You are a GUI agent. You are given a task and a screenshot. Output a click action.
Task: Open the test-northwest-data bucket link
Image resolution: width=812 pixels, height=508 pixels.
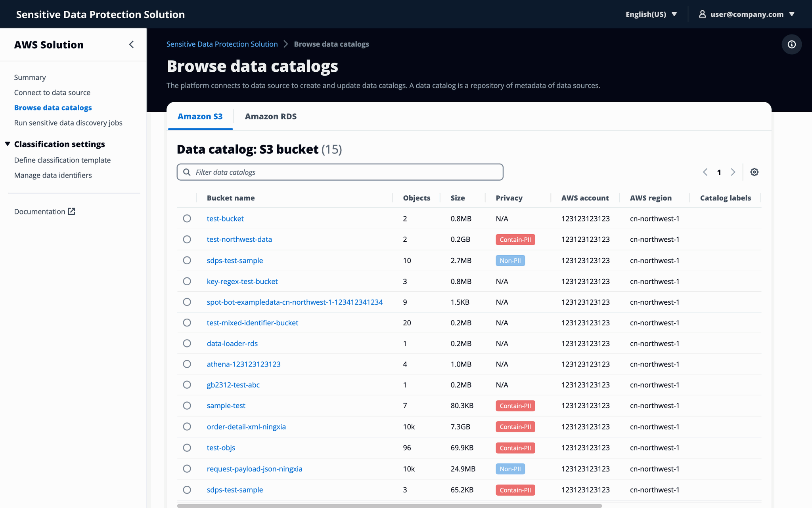pyautogui.click(x=239, y=239)
